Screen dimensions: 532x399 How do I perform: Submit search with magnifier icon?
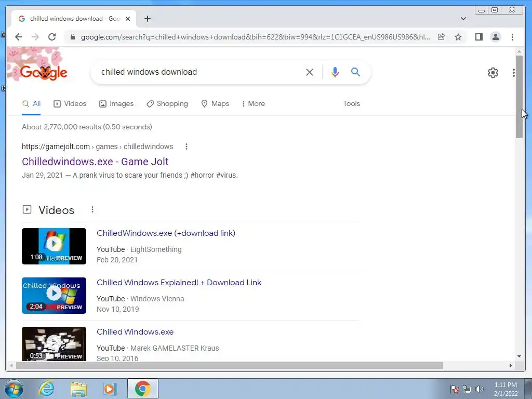click(x=355, y=72)
